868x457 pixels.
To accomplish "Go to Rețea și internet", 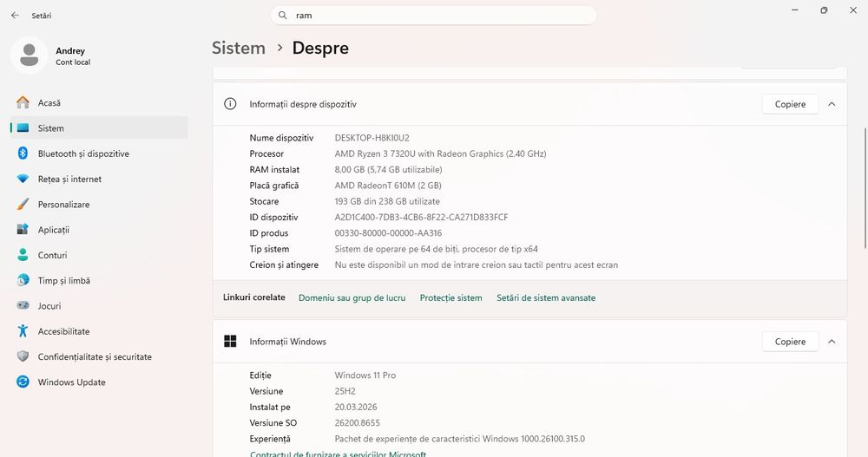I will click(99, 179).
